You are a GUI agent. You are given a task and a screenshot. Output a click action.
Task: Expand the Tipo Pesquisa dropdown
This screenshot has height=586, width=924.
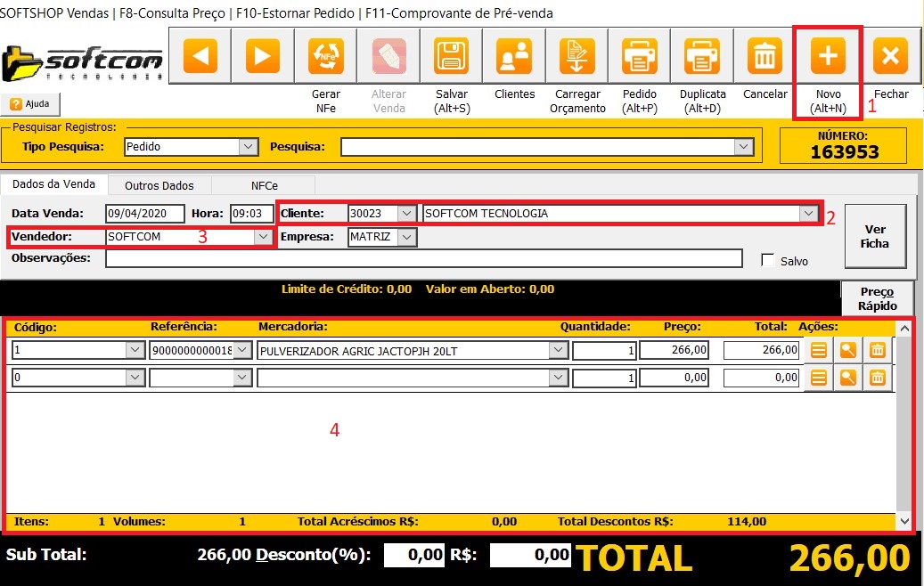coord(249,147)
